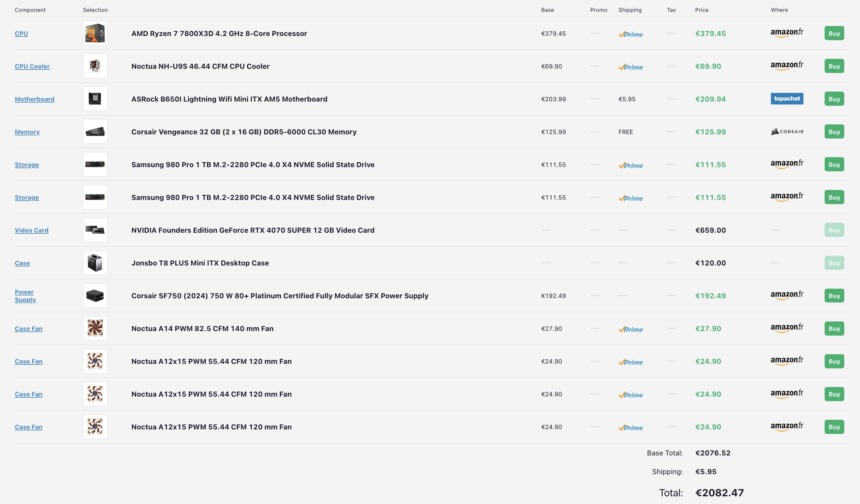
Task: Open the Noctua NH-U9S cooler thumbnail image
Action: point(95,66)
